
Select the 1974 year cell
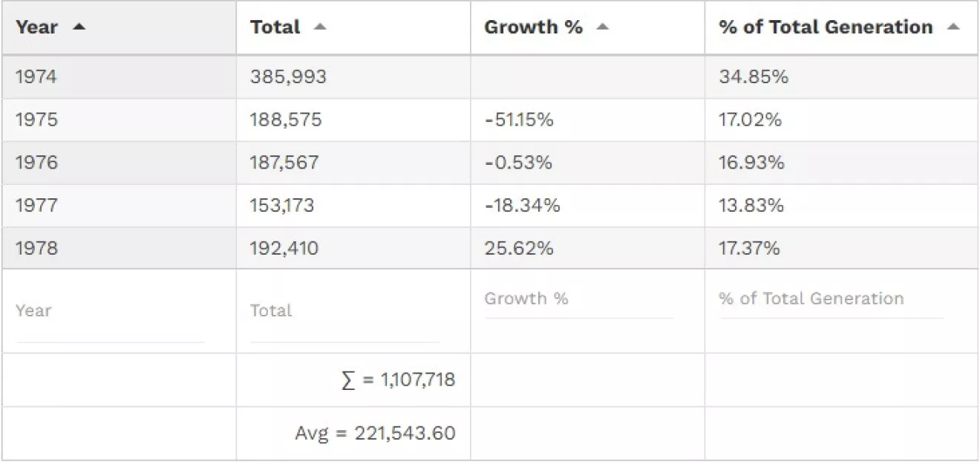click(36, 77)
